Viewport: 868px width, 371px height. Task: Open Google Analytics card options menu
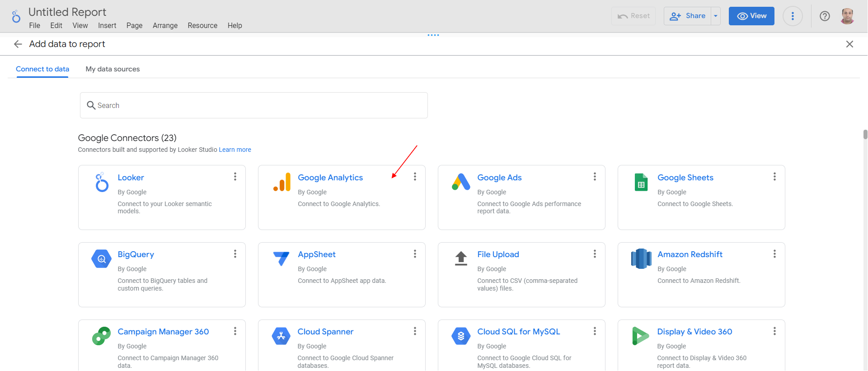coord(415,177)
